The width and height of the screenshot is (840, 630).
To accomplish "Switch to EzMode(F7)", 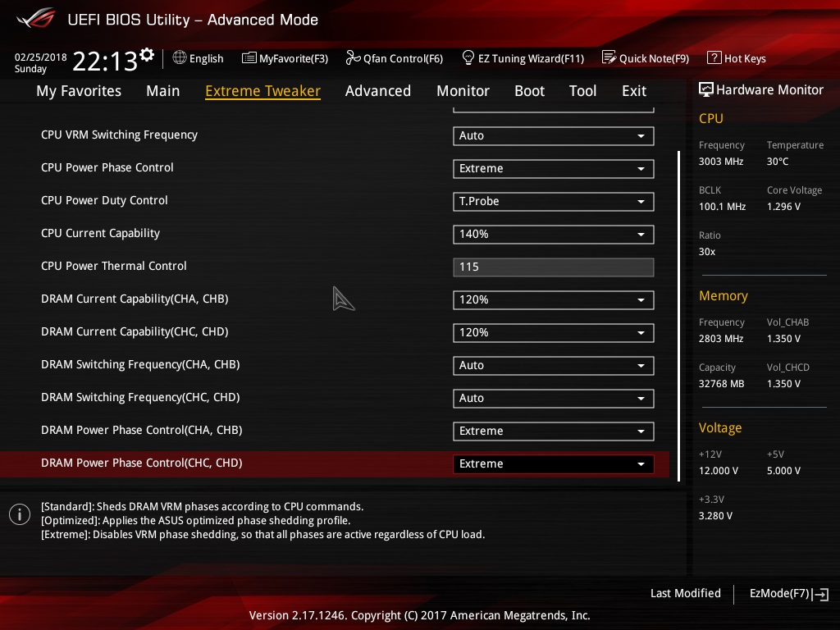I will pyautogui.click(x=779, y=594).
